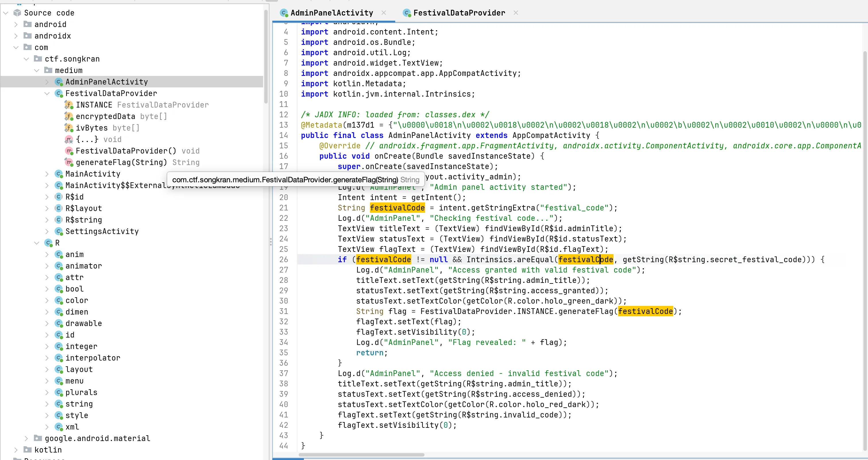Screen dimensions: 868x460
Task: Click the FestivalDataProvider class icon in tree
Action: tap(59, 93)
